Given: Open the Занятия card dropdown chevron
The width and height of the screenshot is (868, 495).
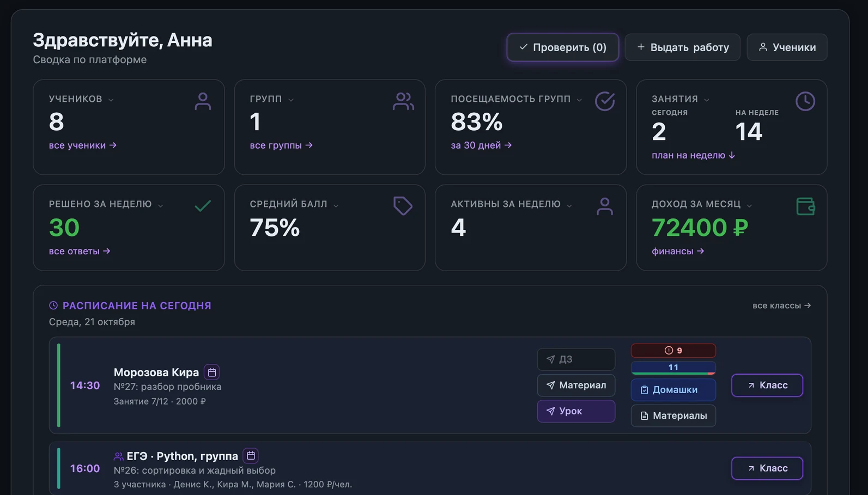Looking at the screenshot, I should coord(707,100).
